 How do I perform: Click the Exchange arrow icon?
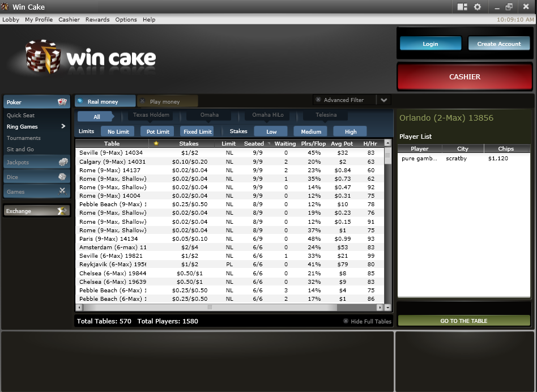coord(62,211)
